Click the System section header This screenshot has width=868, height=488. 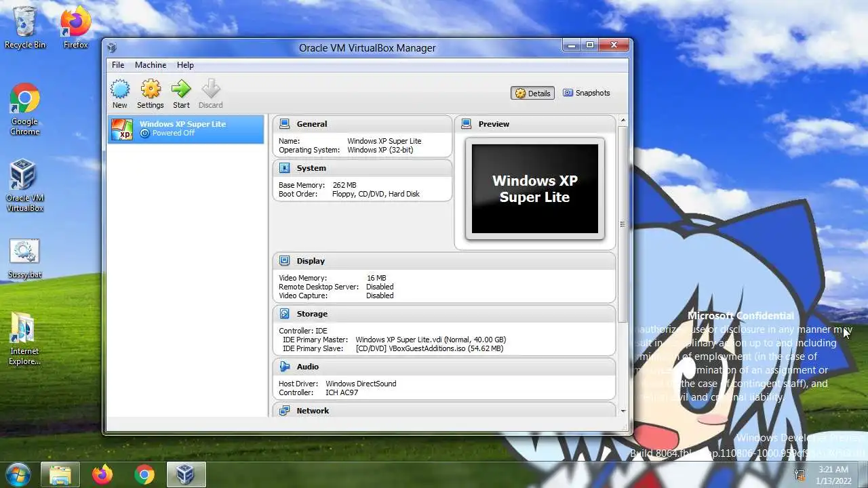coord(362,168)
